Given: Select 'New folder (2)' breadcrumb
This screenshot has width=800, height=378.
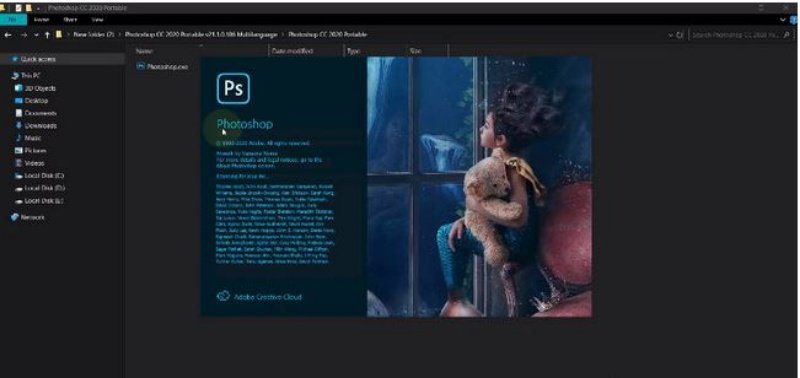Looking at the screenshot, I should click(93, 35).
